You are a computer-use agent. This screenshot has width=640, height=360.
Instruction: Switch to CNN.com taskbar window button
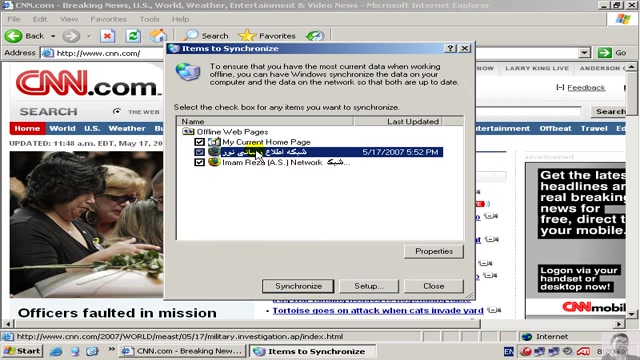(182, 351)
